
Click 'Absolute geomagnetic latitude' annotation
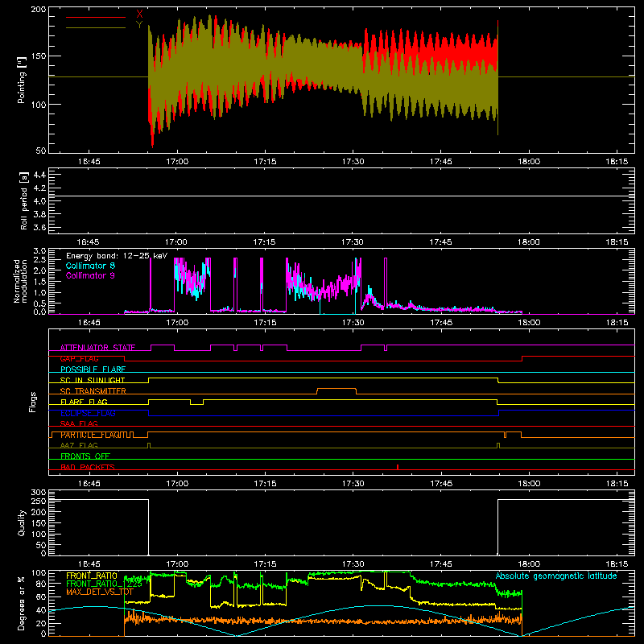[x=556, y=576]
